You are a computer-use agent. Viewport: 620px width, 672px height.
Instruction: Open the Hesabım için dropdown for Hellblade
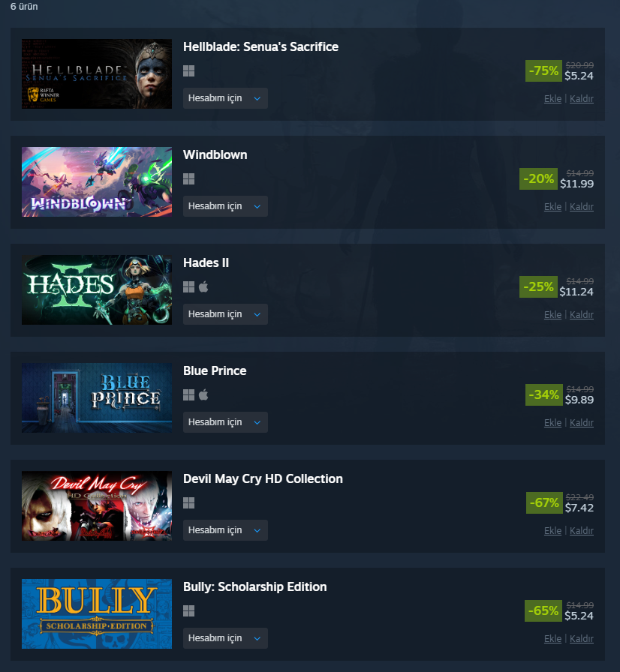225,98
